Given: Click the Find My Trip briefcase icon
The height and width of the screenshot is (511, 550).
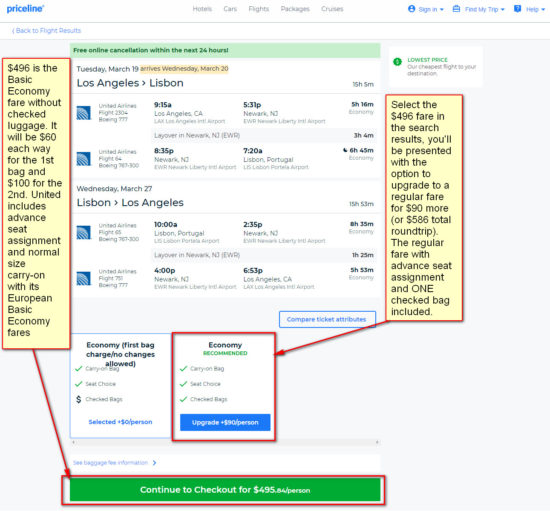Looking at the screenshot, I should pyautogui.click(x=456, y=9).
